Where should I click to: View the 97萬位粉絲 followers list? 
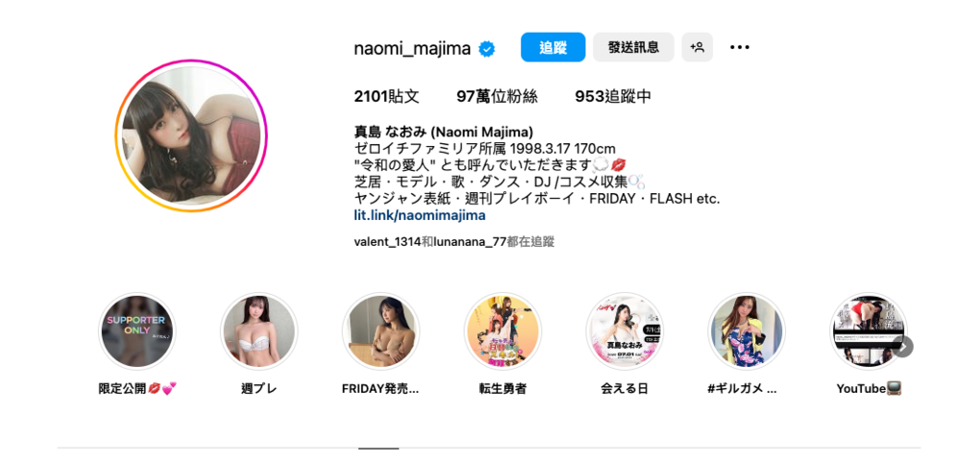coord(497,97)
